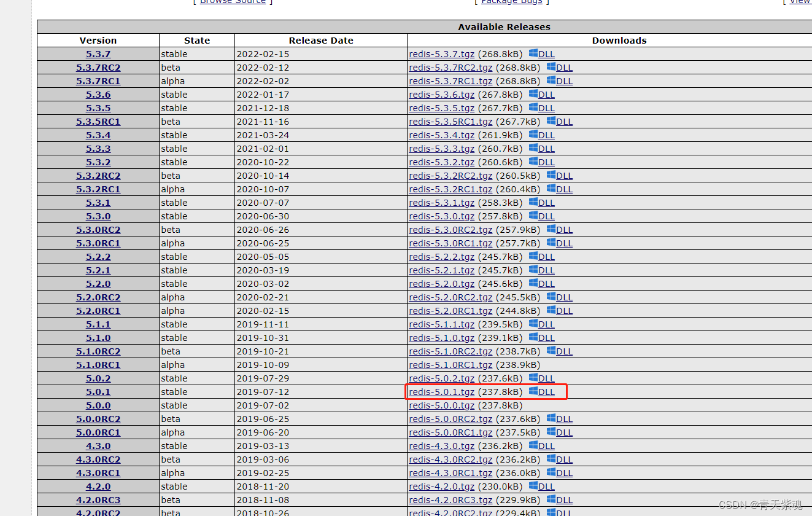The image size is (812, 516).
Task: Click the Available Releases table title
Action: click(x=504, y=27)
